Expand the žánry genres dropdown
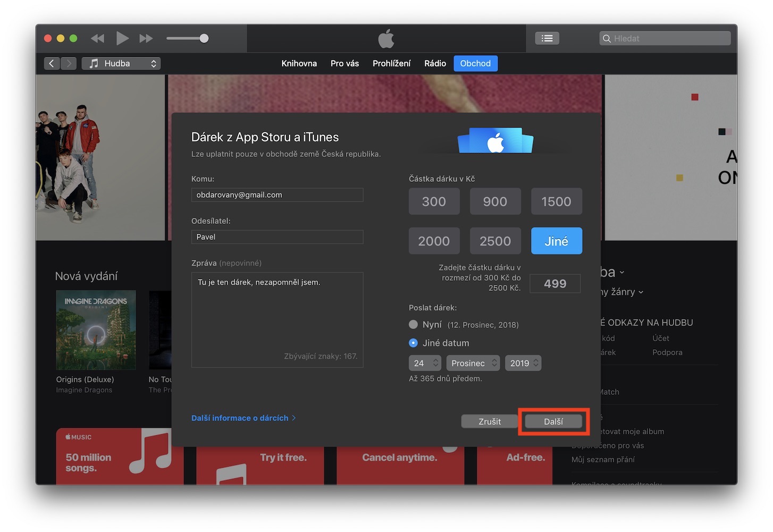 (x=622, y=292)
